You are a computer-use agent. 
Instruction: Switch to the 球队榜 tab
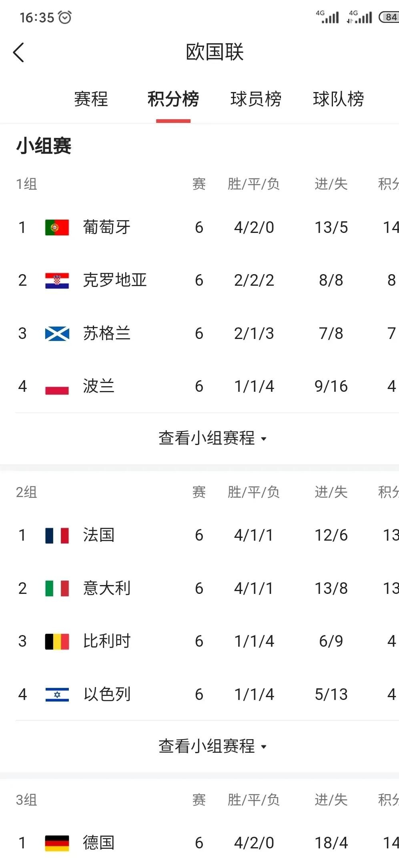[339, 100]
